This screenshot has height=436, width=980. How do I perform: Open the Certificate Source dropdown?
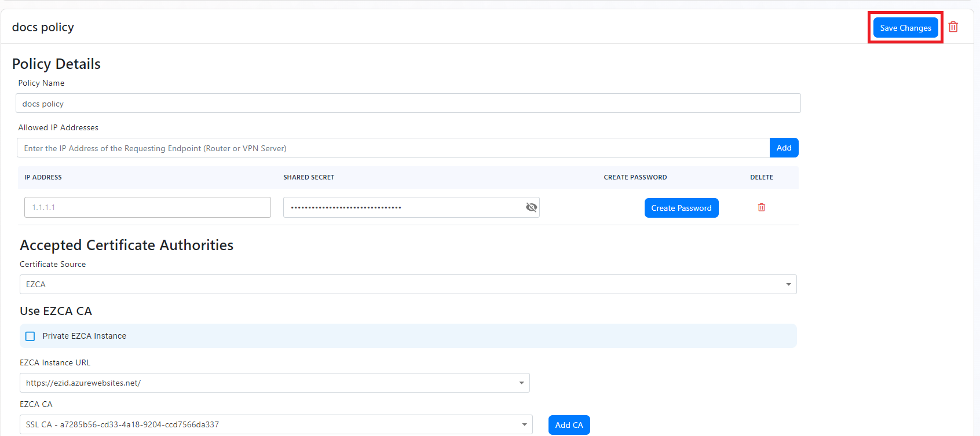408,284
